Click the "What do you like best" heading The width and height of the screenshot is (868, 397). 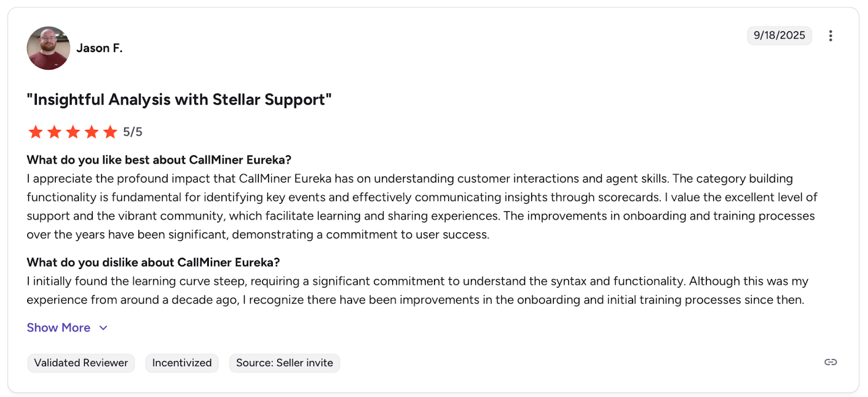coord(159,160)
